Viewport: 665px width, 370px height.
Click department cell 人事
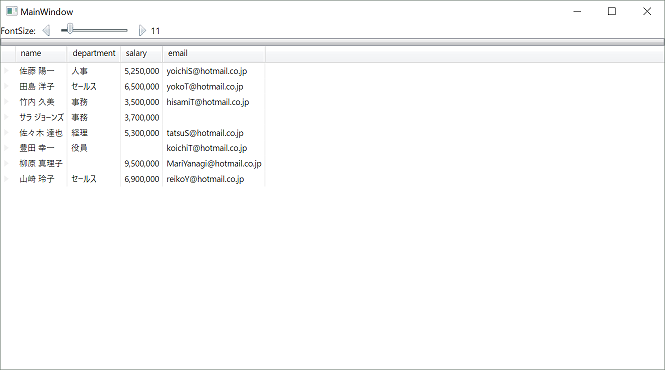click(x=94, y=71)
